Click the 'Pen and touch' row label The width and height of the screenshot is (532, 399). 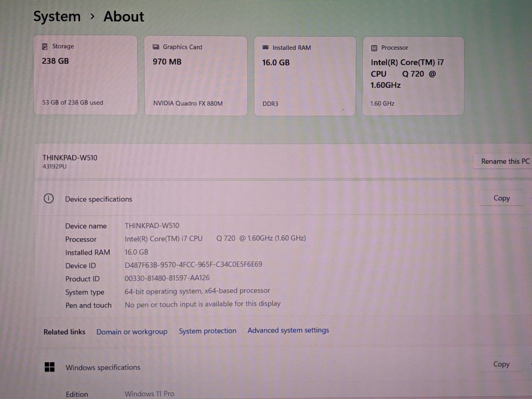[88, 305]
